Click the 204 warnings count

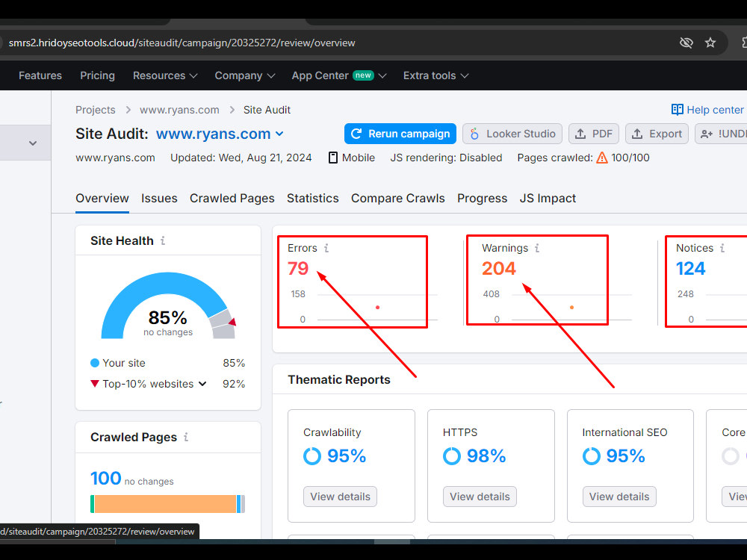coord(499,269)
